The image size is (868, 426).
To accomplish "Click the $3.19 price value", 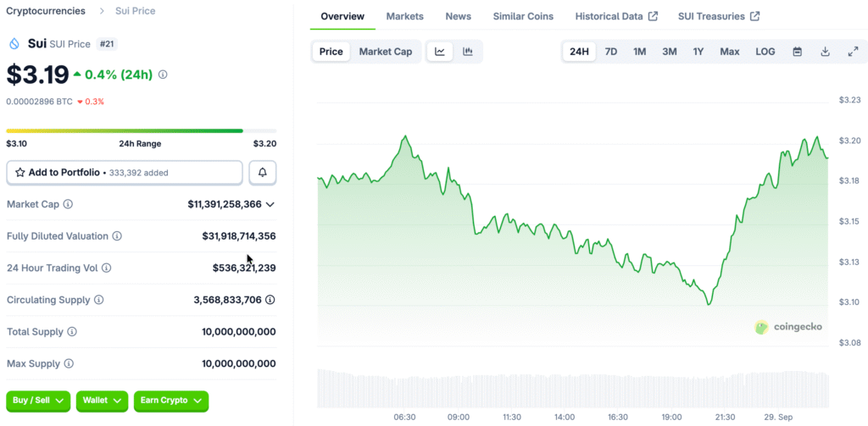I will click(x=37, y=75).
